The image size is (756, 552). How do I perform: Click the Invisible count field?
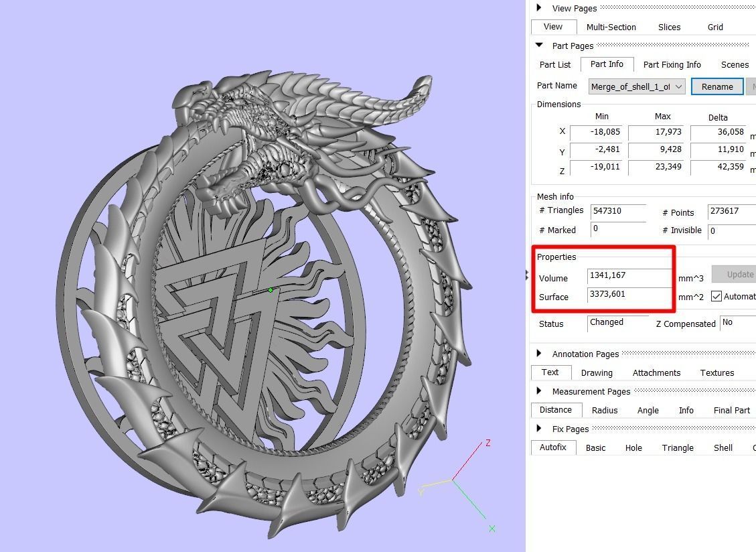click(732, 230)
